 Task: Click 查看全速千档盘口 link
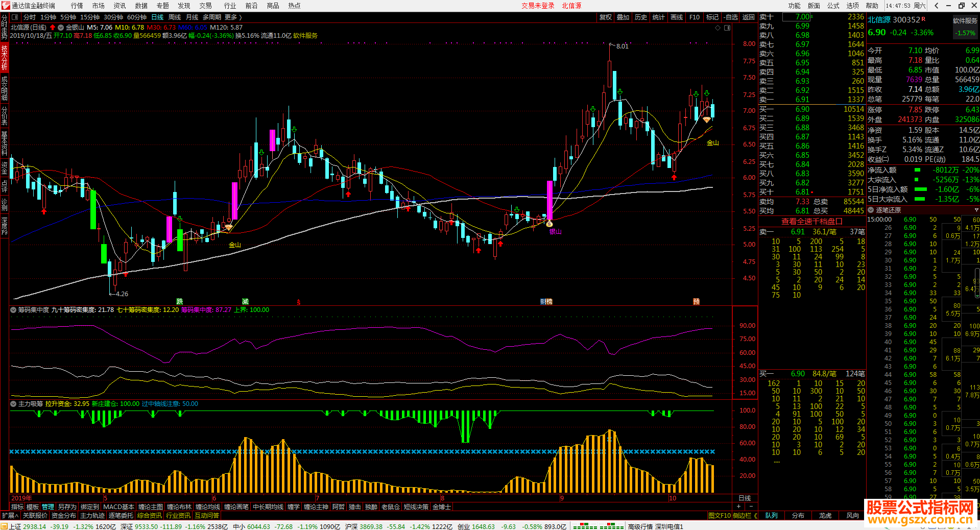pyautogui.click(x=812, y=221)
